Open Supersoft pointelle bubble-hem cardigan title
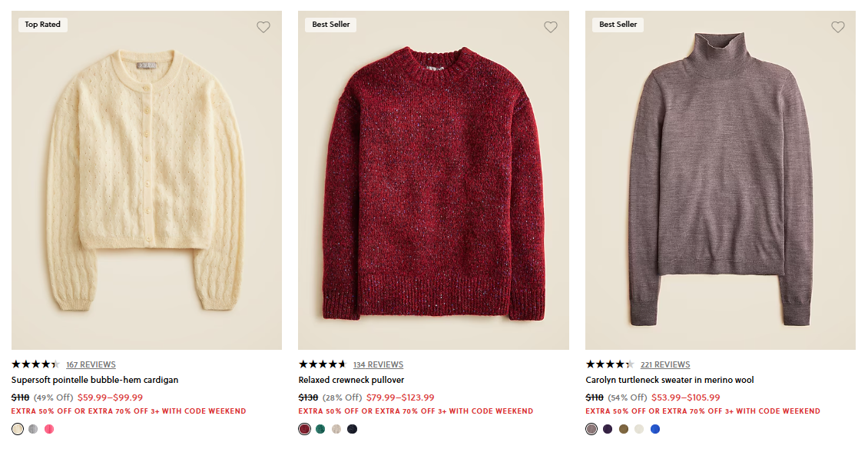868x459 pixels. [94, 380]
